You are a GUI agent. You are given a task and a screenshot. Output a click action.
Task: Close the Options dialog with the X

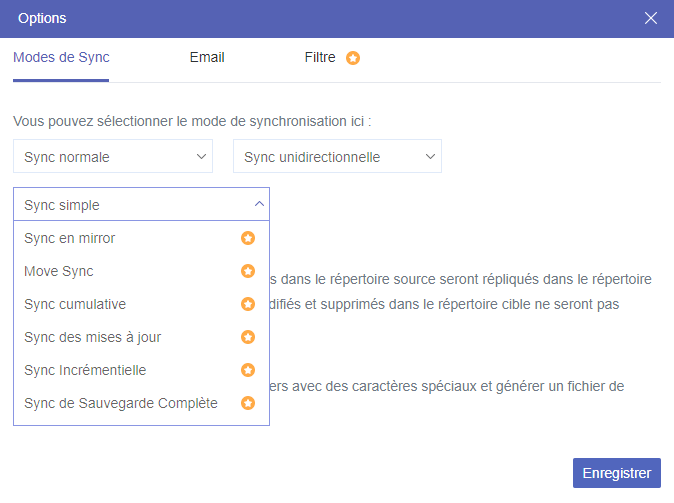coord(651,18)
